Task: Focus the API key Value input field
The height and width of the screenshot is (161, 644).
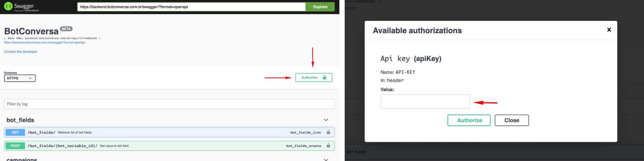Action: click(425, 101)
